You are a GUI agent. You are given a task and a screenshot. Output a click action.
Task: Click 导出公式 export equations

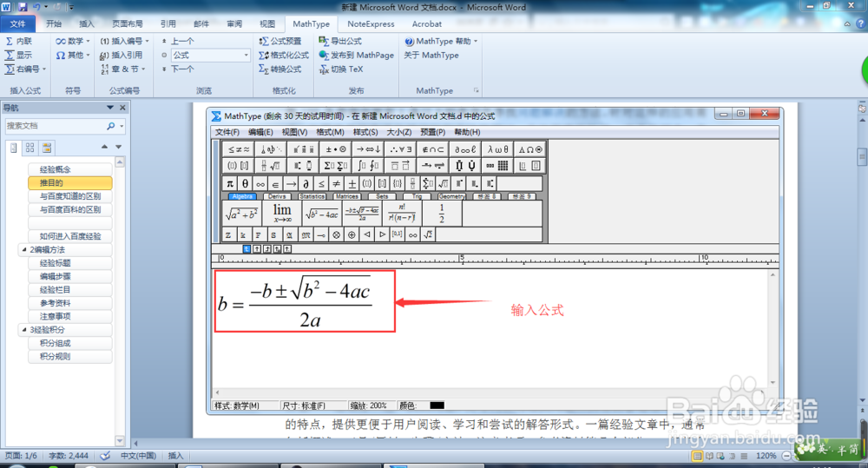[x=340, y=41]
